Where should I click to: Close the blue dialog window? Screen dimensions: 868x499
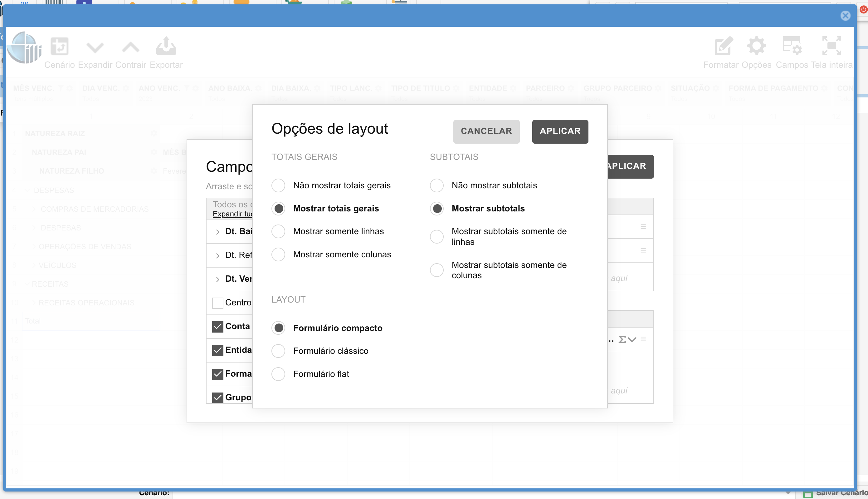pyautogui.click(x=846, y=16)
